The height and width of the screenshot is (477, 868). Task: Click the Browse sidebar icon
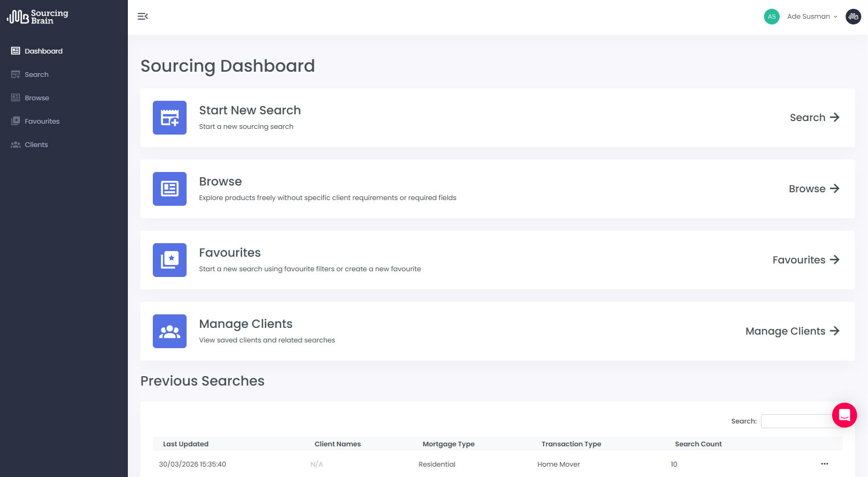point(16,98)
